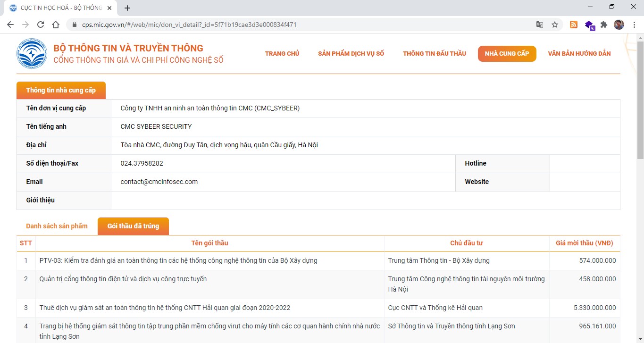
Task: Translate this page icon
Action: (x=540, y=25)
